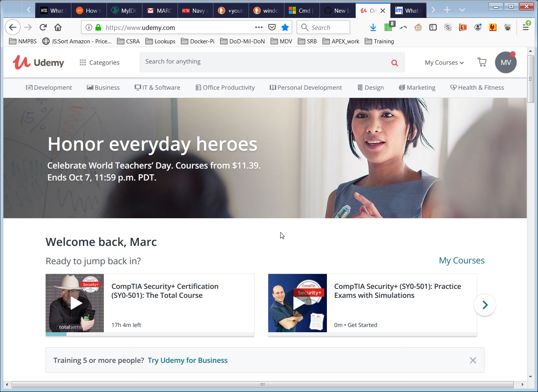Open the JS:Sort Amazon - Price bookmark

point(77,41)
